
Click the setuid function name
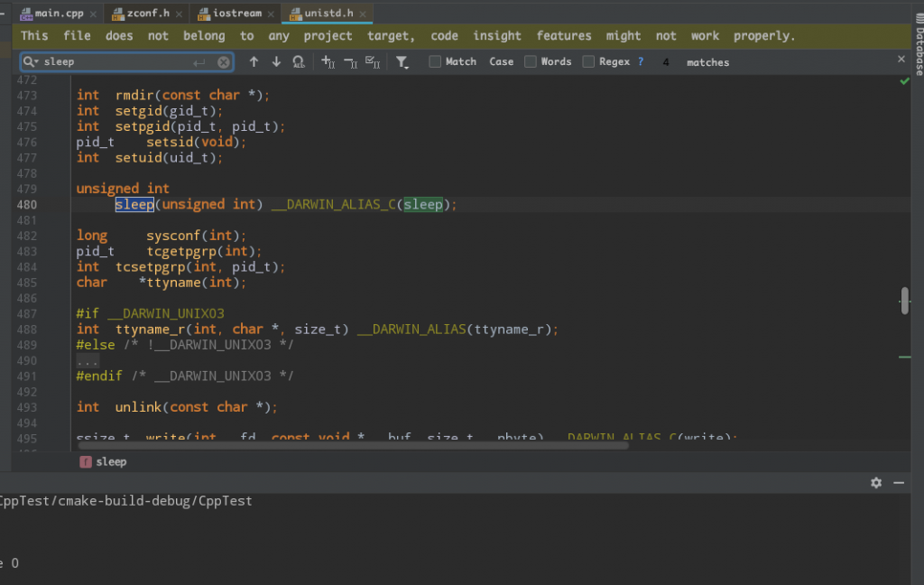(138, 158)
